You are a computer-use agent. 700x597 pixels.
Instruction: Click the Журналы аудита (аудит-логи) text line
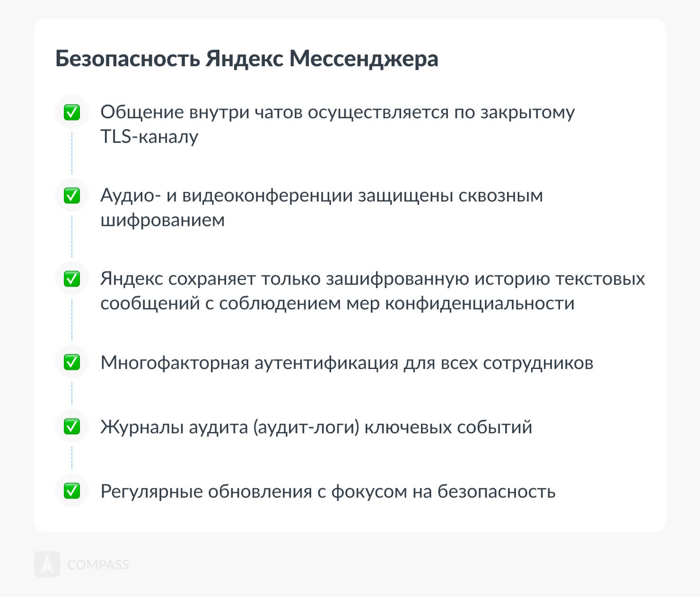pyautogui.click(x=316, y=427)
